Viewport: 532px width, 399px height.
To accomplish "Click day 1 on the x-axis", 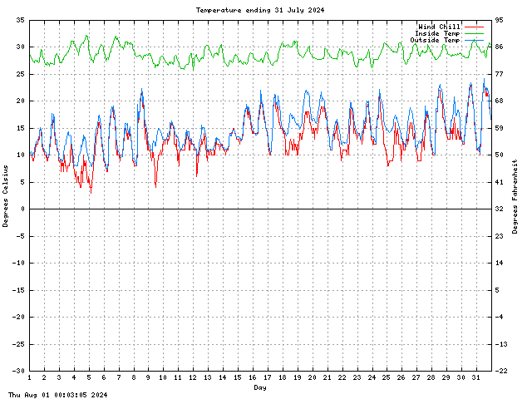I will [30, 377].
